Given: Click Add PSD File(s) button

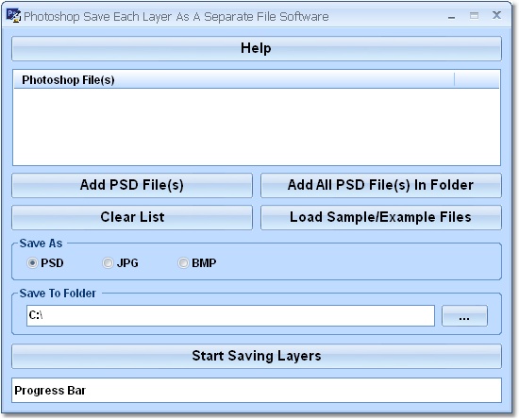Looking at the screenshot, I should point(132,185).
